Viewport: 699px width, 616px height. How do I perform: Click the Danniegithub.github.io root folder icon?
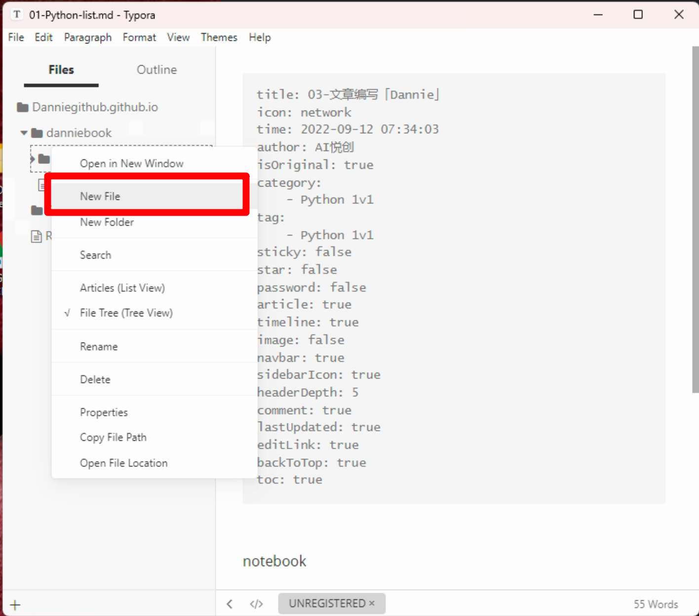pyautogui.click(x=23, y=107)
